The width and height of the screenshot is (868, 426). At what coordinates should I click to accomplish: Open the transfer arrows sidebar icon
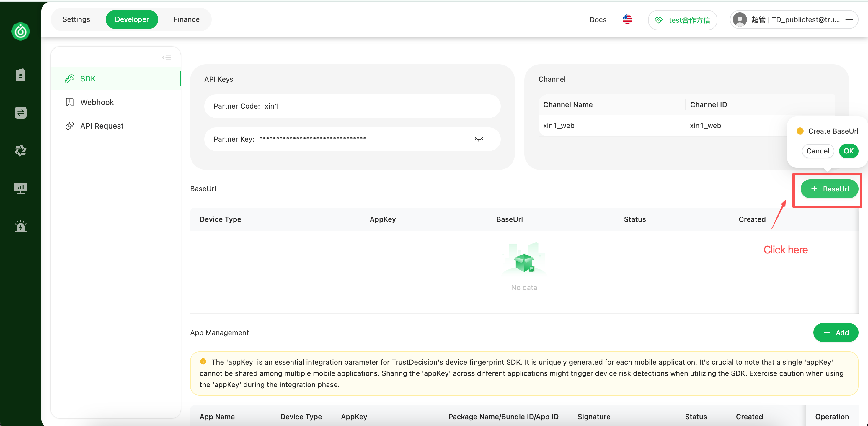coord(21,112)
